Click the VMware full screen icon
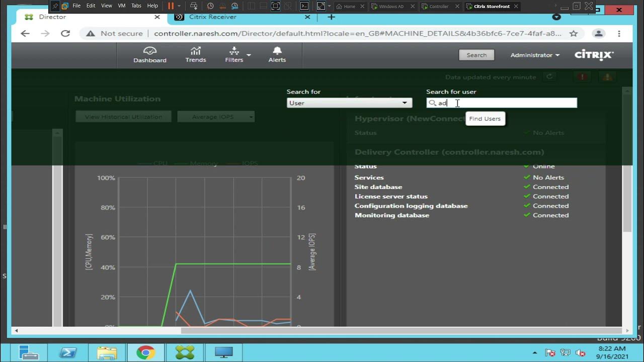This screenshot has height=362, width=644. tap(275, 6)
